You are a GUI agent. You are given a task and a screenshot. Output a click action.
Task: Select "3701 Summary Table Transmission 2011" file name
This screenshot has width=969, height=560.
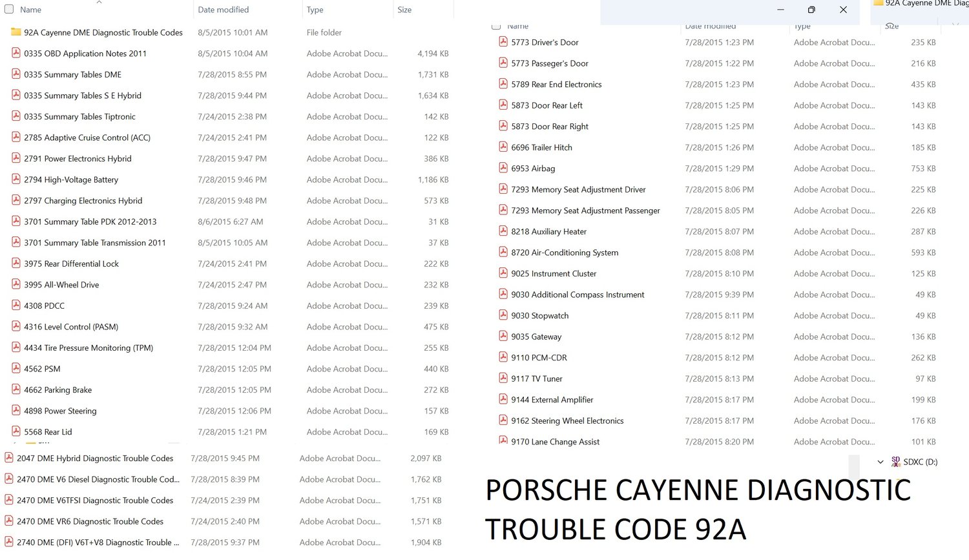[95, 243]
